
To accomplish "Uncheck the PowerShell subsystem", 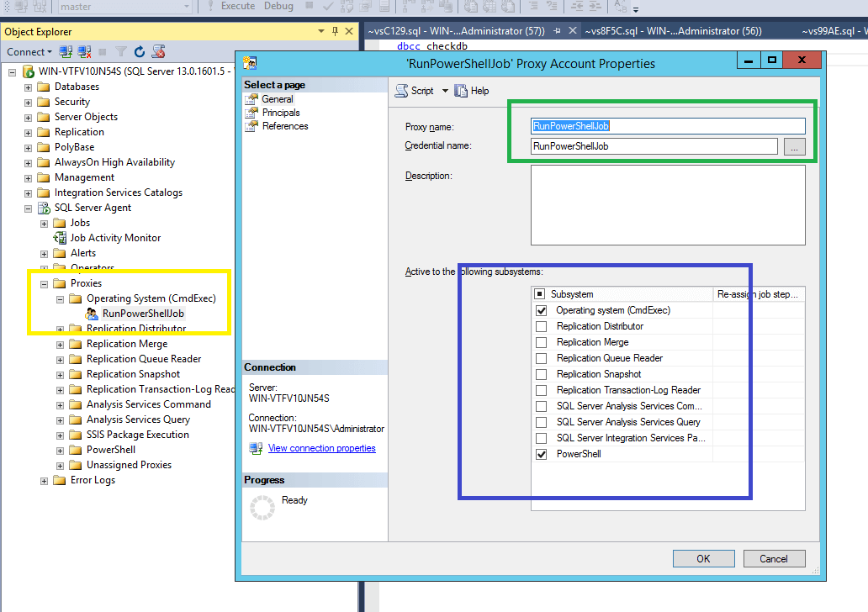I will coord(542,454).
